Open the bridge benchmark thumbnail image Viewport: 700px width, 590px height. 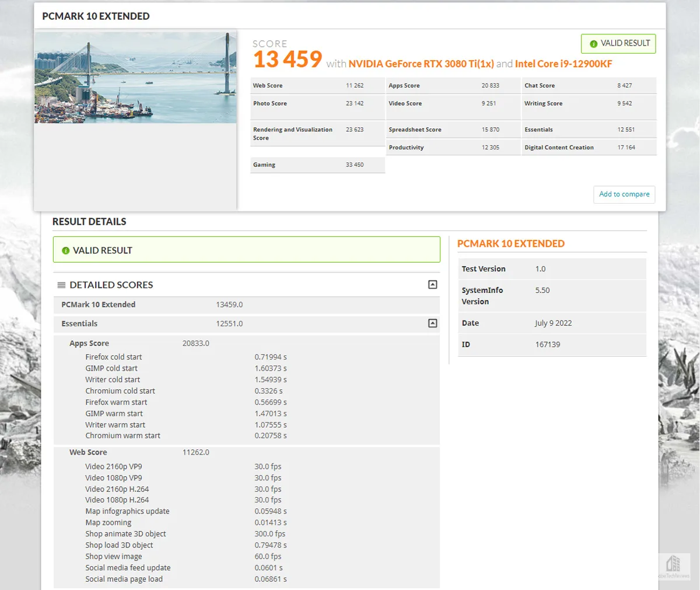135,78
